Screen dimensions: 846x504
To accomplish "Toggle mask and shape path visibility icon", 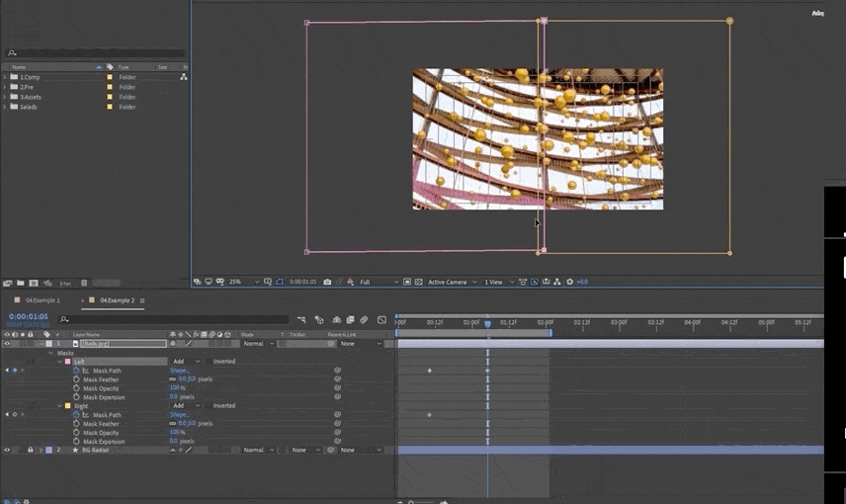I will 279,282.
